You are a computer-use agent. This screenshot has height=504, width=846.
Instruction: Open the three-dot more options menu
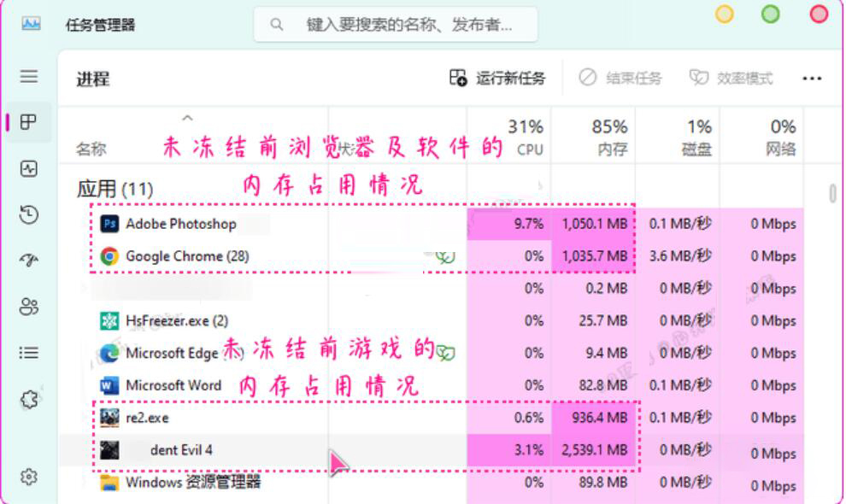click(x=812, y=79)
